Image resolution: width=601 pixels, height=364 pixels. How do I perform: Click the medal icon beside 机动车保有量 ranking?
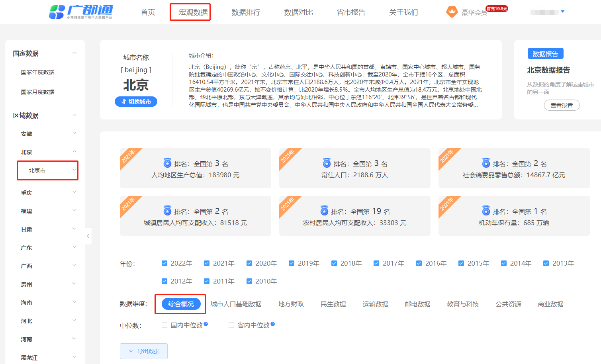tap(486, 211)
